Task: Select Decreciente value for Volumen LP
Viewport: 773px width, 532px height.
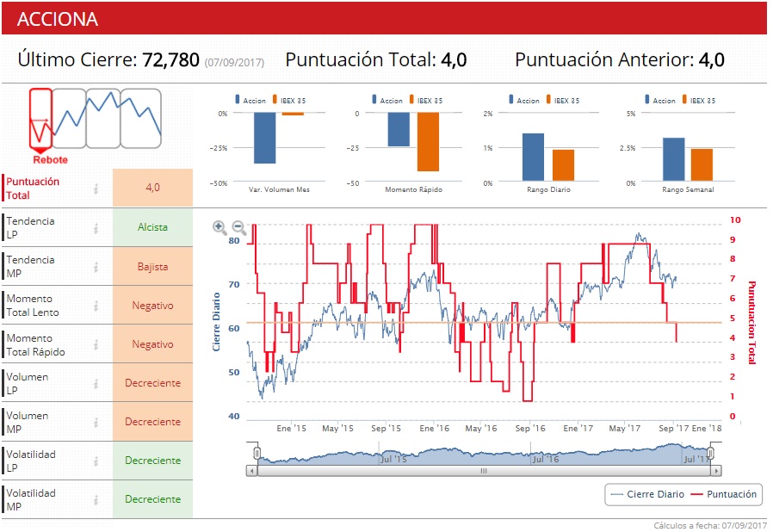Action: click(x=153, y=383)
